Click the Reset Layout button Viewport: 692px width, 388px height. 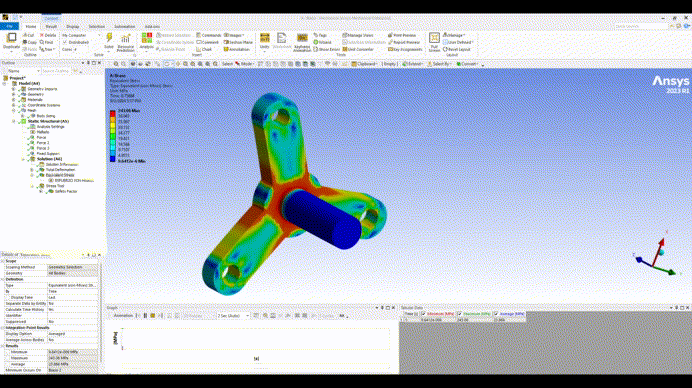point(457,49)
